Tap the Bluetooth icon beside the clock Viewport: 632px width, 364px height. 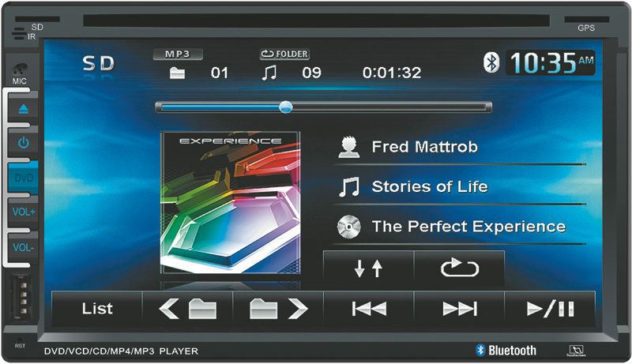point(491,64)
